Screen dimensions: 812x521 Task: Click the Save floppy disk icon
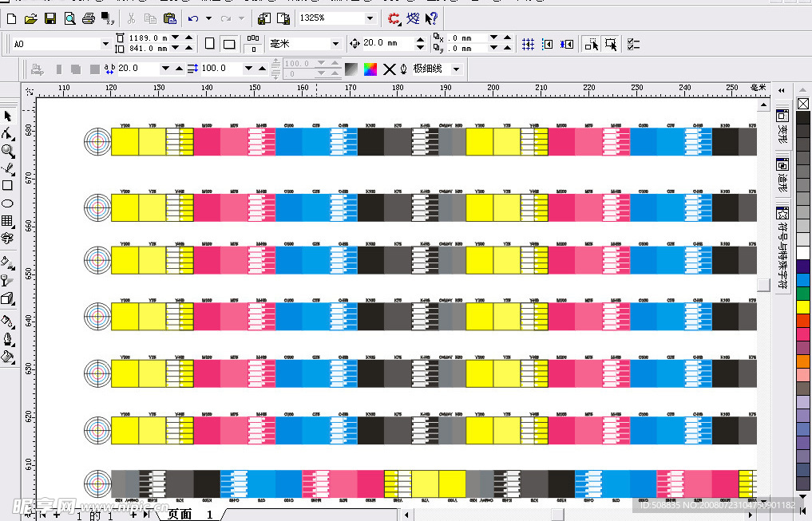pyautogui.click(x=50, y=18)
